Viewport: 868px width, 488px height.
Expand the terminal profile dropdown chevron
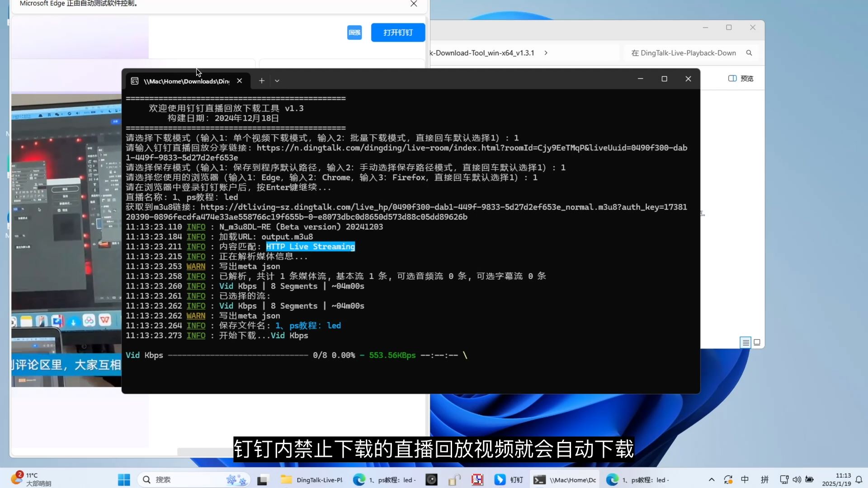(x=277, y=81)
